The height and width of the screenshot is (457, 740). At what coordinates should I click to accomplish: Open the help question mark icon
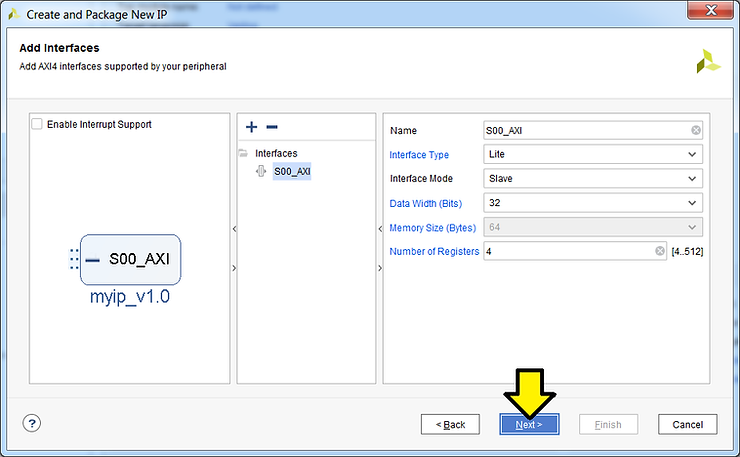click(32, 423)
